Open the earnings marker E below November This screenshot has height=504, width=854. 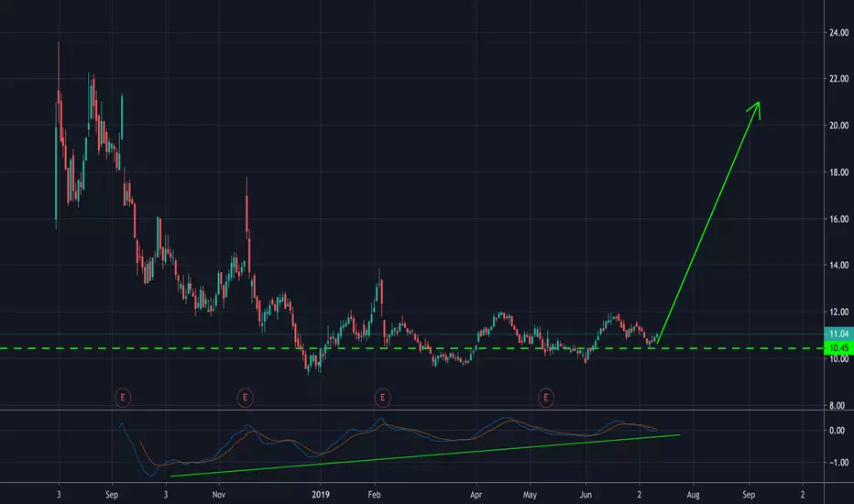coord(245,397)
